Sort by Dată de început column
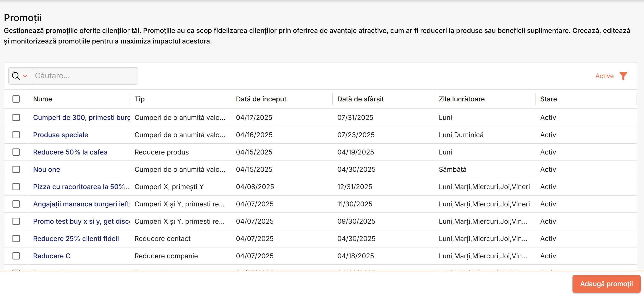Viewport: 644px width, 296px height. pos(261,99)
